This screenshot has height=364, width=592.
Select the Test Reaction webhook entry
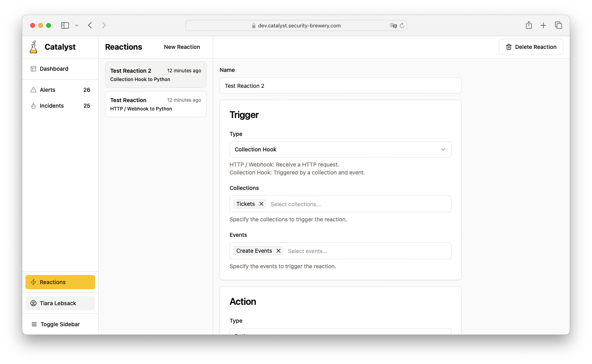pyautogui.click(x=156, y=104)
